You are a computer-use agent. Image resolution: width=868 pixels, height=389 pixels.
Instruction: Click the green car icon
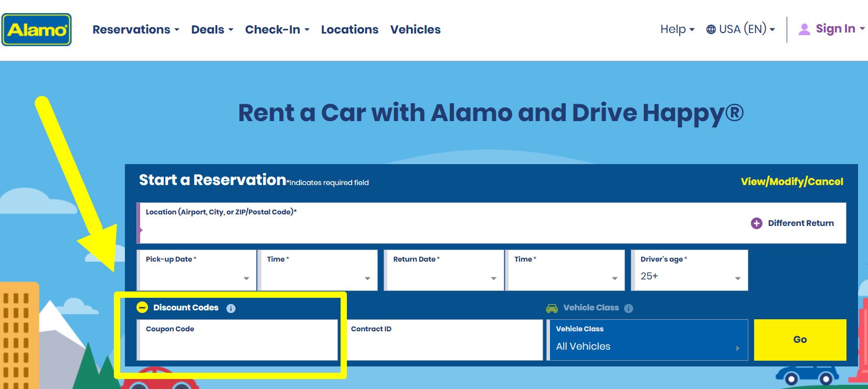pyautogui.click(x=552, y=308)
